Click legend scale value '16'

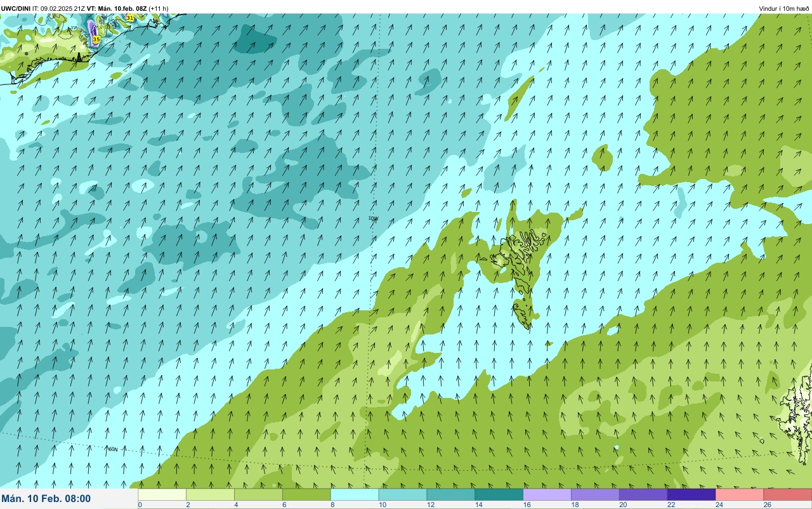[x=527, y=505]
